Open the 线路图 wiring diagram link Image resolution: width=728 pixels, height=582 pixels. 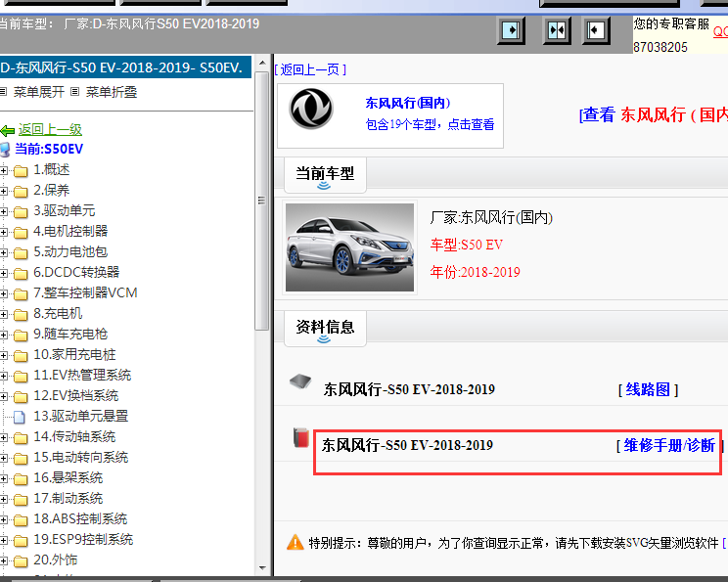pos(648,389)
